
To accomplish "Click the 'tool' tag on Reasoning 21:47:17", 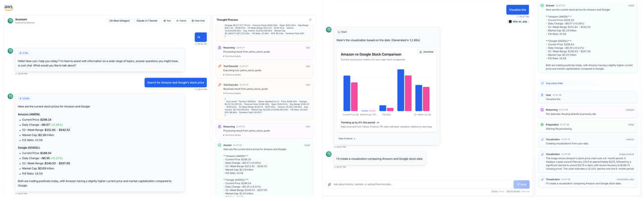I will 308,47.
